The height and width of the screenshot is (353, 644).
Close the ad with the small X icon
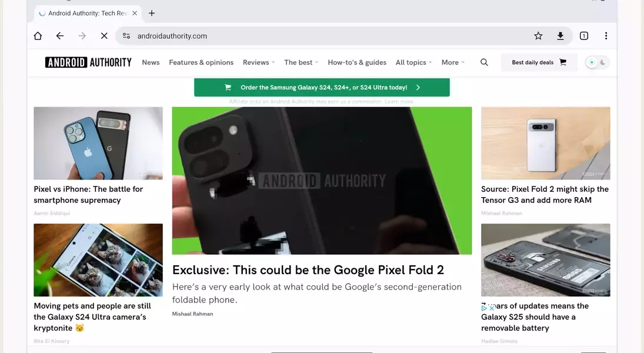492,308
